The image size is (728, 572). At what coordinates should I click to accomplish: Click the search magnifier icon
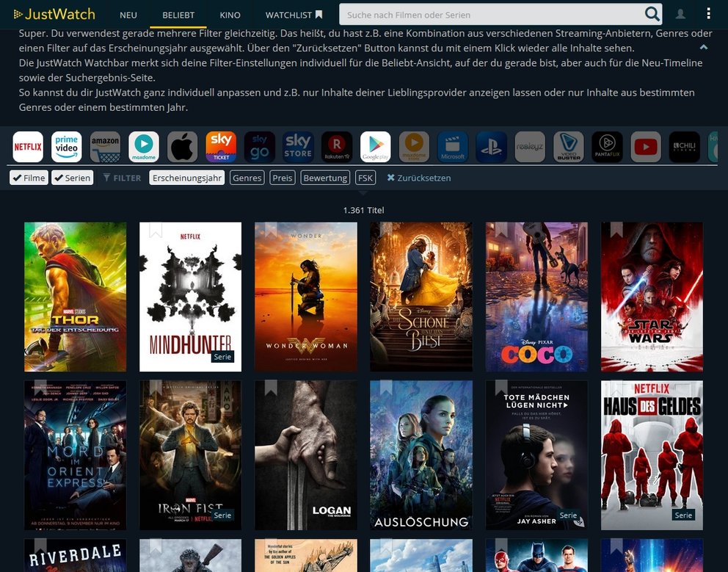pos(652,15)
